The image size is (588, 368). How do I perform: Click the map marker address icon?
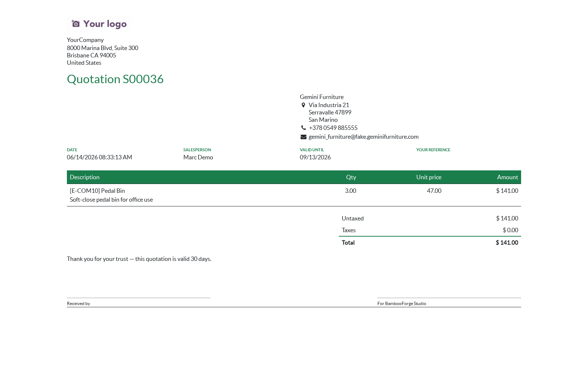[303, 105]
